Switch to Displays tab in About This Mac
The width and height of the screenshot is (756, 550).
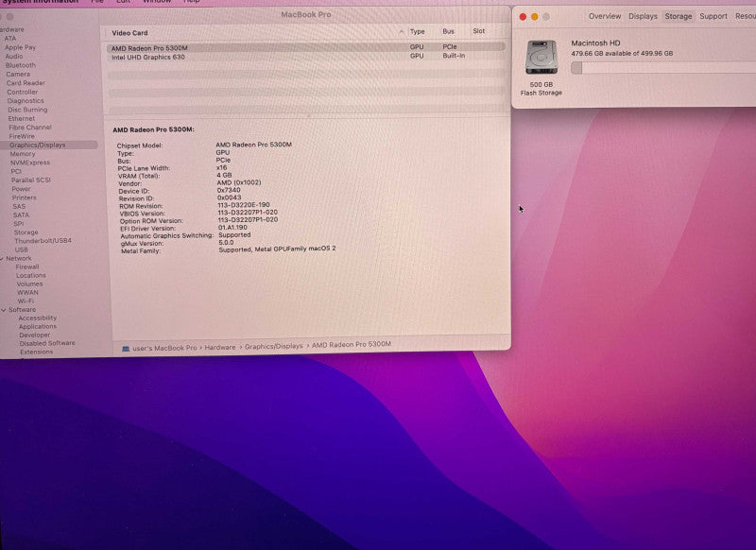(x=643, y=16)
